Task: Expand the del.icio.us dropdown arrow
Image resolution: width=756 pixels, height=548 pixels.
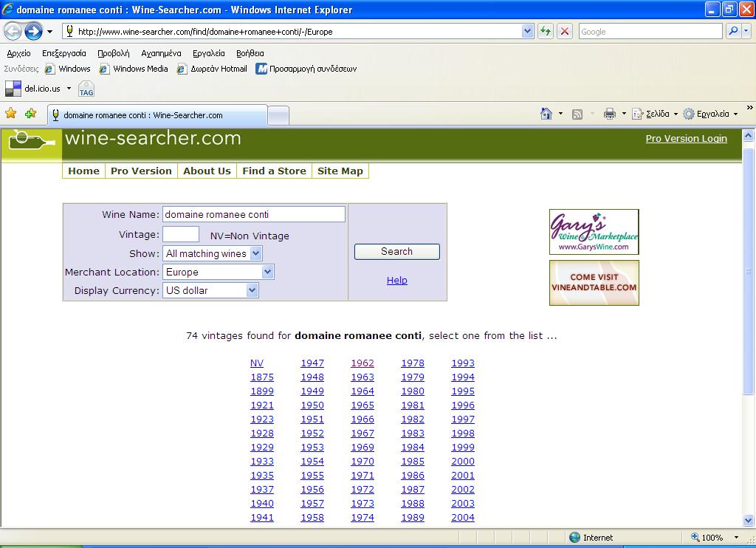Action: click(69, 89)
